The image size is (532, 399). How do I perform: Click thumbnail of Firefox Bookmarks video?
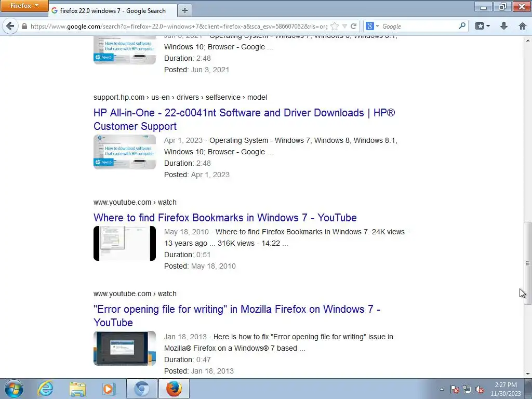click(x=125, y=243)
